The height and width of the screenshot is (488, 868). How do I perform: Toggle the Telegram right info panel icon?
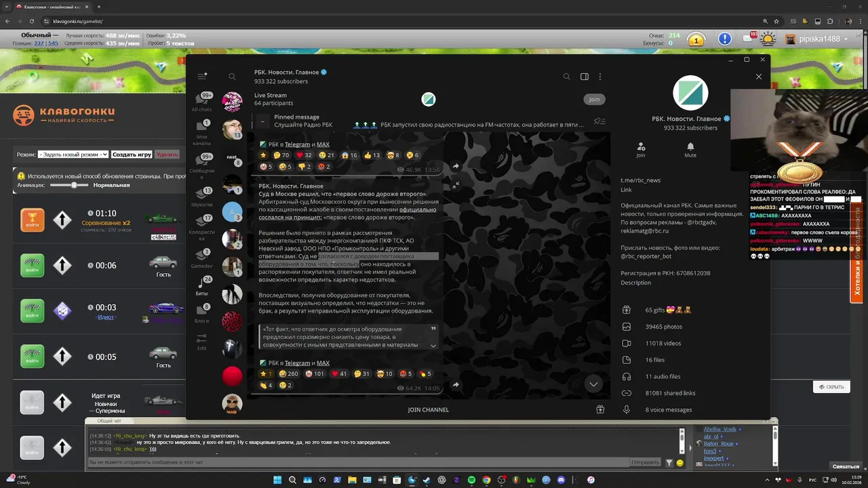(x=585, y=77)
